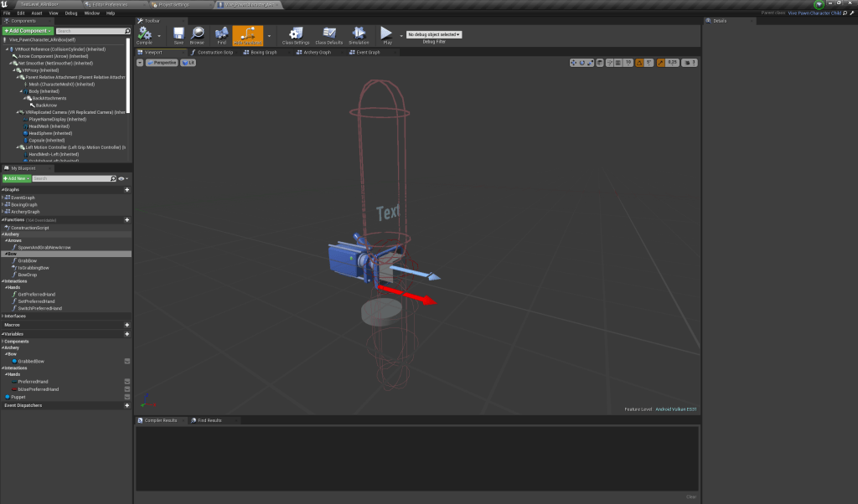Image resolution: width=858 pixels, height=504 pixels.
Task: Open Class Defaults from the toolbar
Action: tap(328, 34)
